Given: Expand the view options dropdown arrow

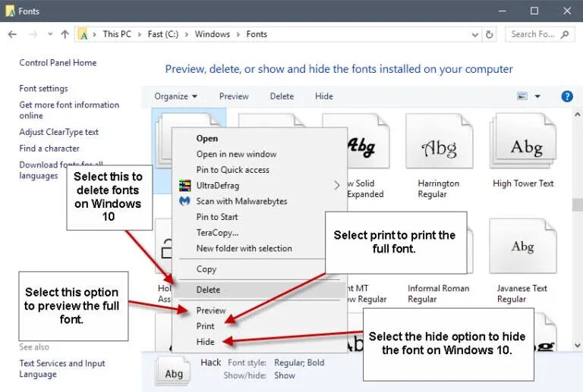Looking at the screenshot, I should tap(537, 96).
